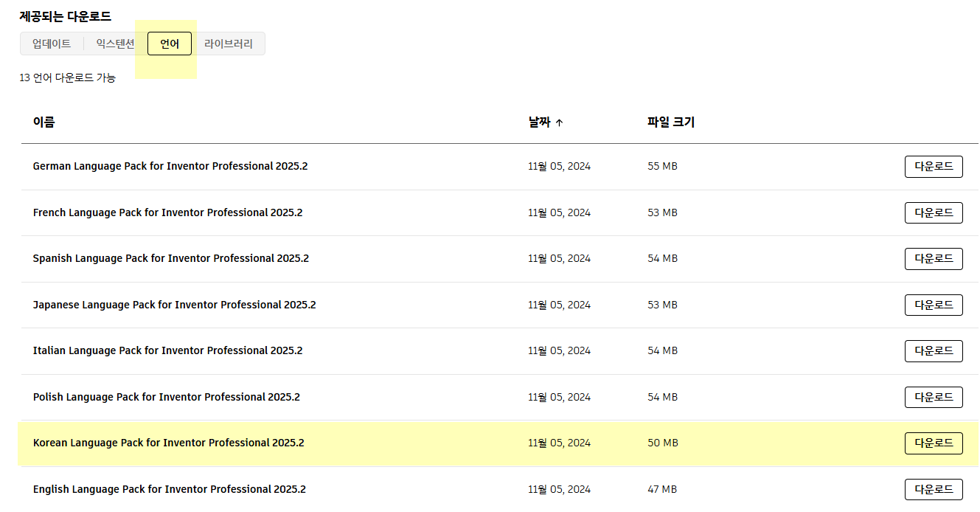Switch to the 업데이트 tab
The image size is (980, 512).
coord(52,44)
